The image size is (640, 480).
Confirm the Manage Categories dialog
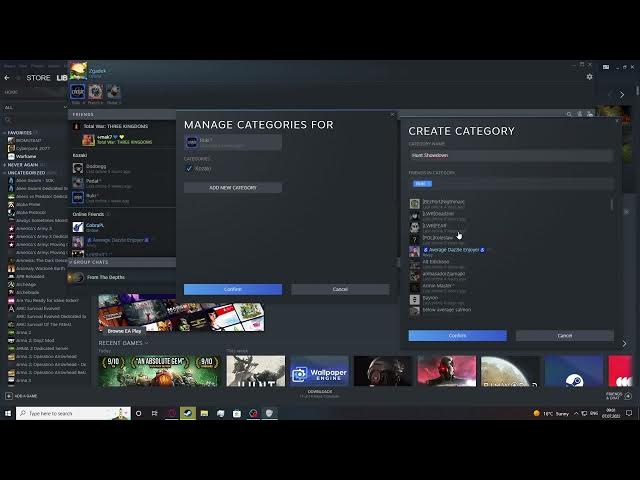coord(233,289)
